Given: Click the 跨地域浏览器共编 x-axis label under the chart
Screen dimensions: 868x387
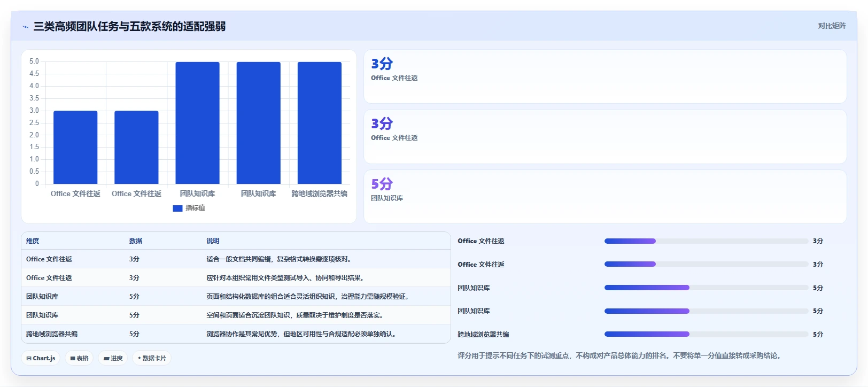Looking at the screenshot, I should coord(320,193).
